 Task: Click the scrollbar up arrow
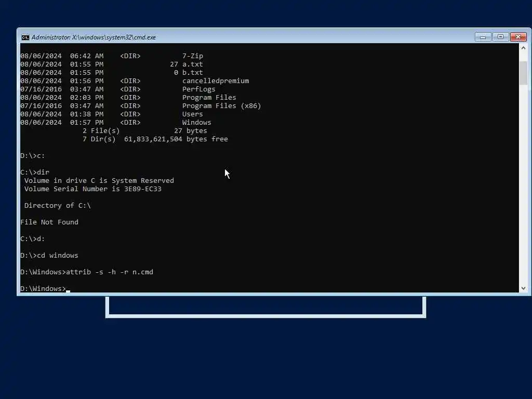[x=523, y=48]
